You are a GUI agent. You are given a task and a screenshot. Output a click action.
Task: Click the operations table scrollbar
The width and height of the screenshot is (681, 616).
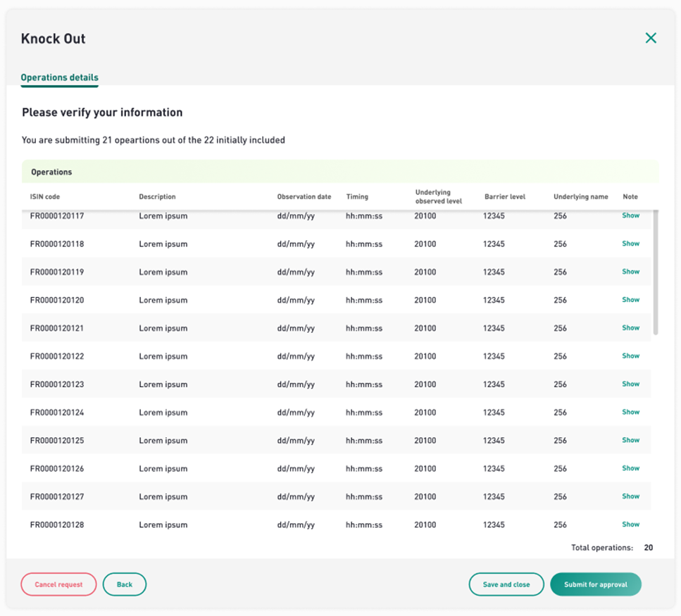(x=656, y=272)
